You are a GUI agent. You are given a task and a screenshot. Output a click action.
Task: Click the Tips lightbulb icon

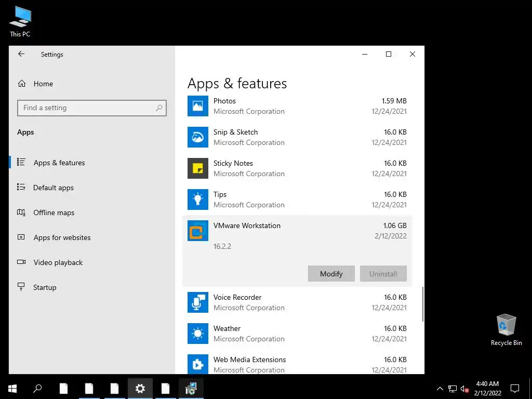tap(198, 199)
